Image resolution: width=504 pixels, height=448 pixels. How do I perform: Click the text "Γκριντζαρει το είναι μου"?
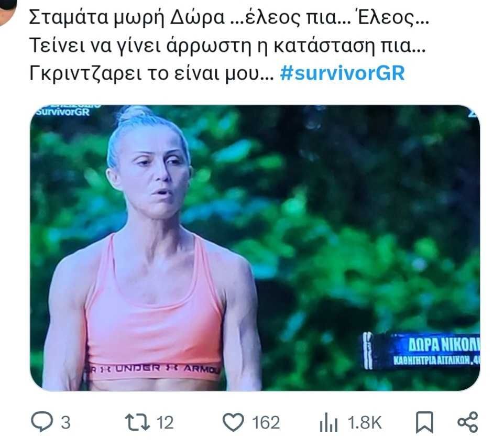tap(151, 73)
